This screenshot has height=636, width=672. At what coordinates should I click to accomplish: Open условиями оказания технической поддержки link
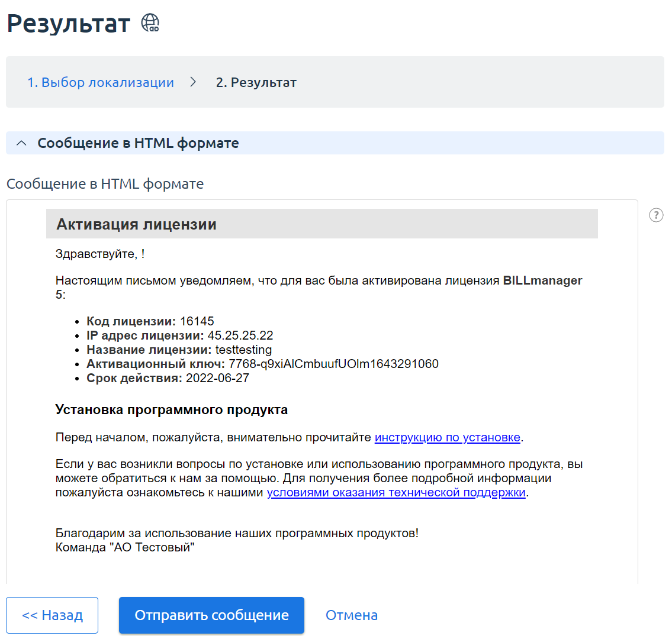[x=396, y=492]
